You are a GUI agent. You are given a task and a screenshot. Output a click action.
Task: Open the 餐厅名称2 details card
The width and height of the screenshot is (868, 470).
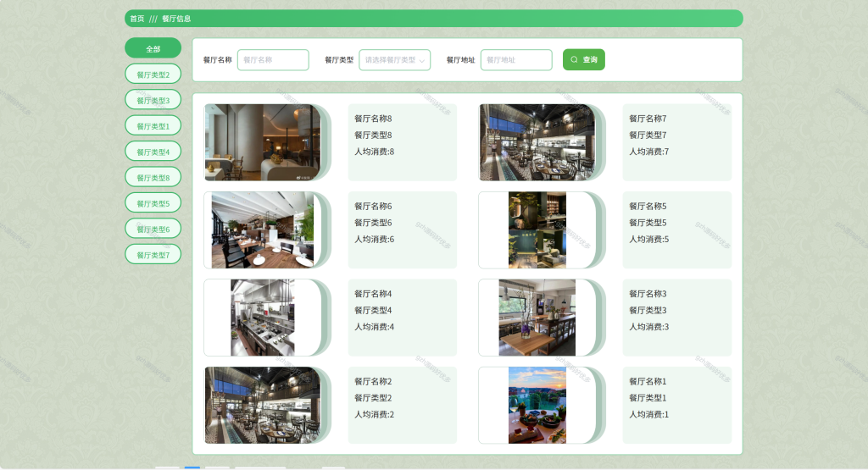click(403, 406)
